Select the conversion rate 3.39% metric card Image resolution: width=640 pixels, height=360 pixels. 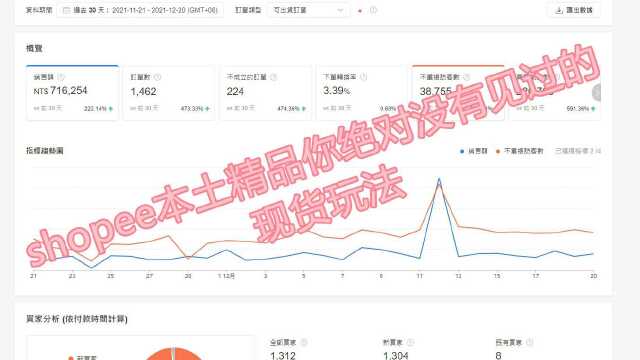click(x=362, y=93)
